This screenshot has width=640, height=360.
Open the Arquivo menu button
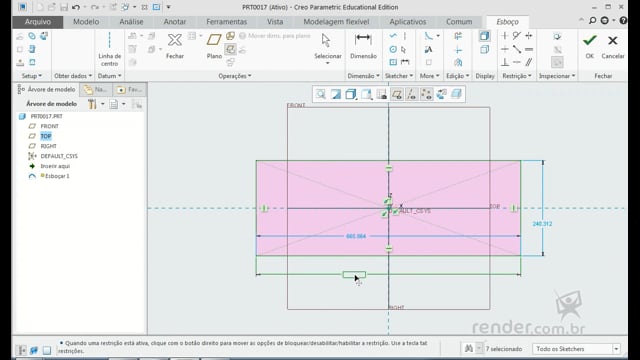pos(38,22)
